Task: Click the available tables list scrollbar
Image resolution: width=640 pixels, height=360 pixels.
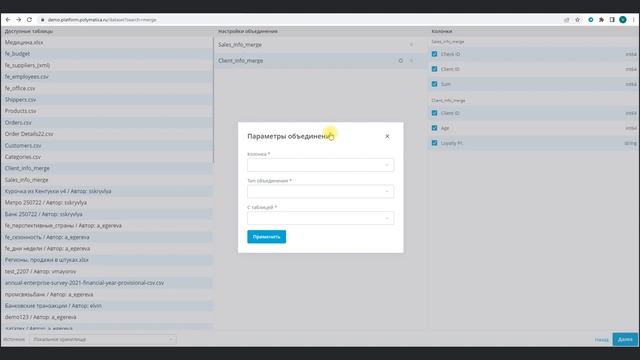Action: pos(213,100)
